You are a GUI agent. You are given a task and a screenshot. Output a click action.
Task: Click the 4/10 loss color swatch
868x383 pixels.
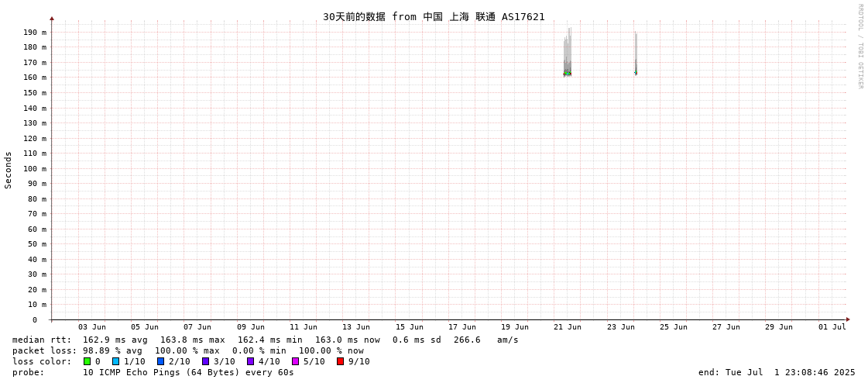click(x=250, y=361)
